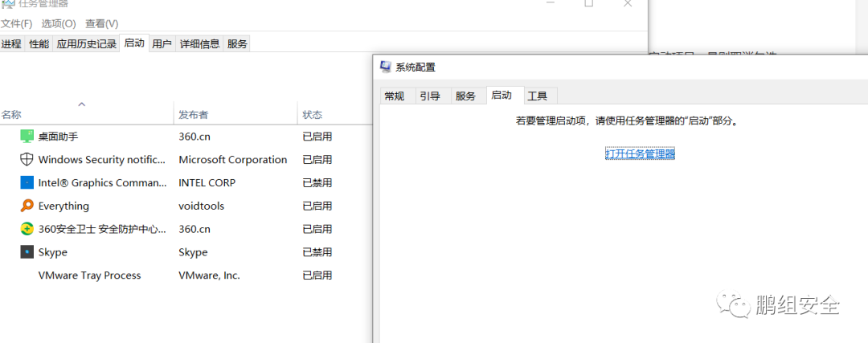Switch to the 详细信息 tab
Viewport: 868px width, 343px height.
tap(199, 44)
